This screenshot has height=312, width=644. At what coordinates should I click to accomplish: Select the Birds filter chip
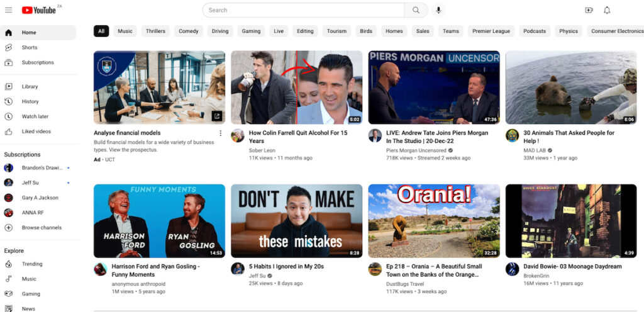pos(366,31)
